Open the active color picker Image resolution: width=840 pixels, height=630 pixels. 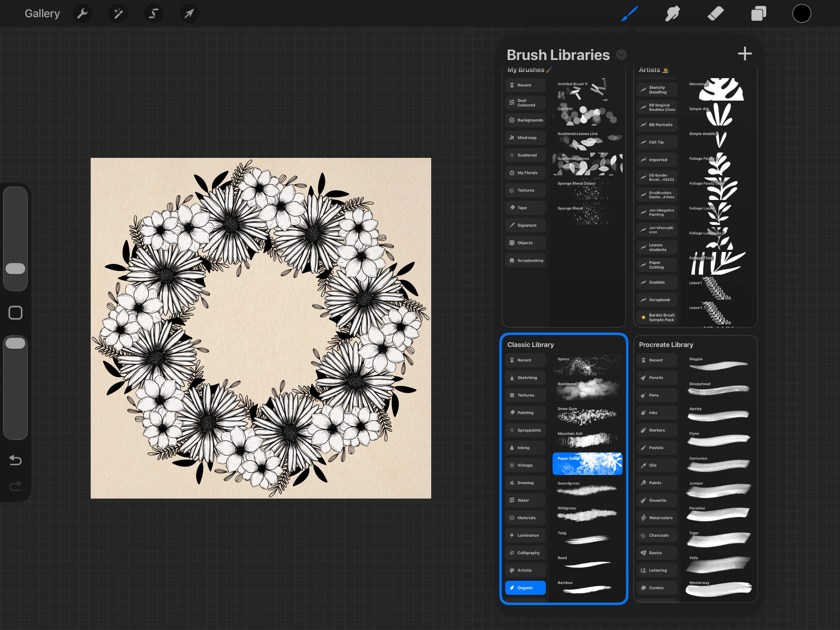point(802,14)
